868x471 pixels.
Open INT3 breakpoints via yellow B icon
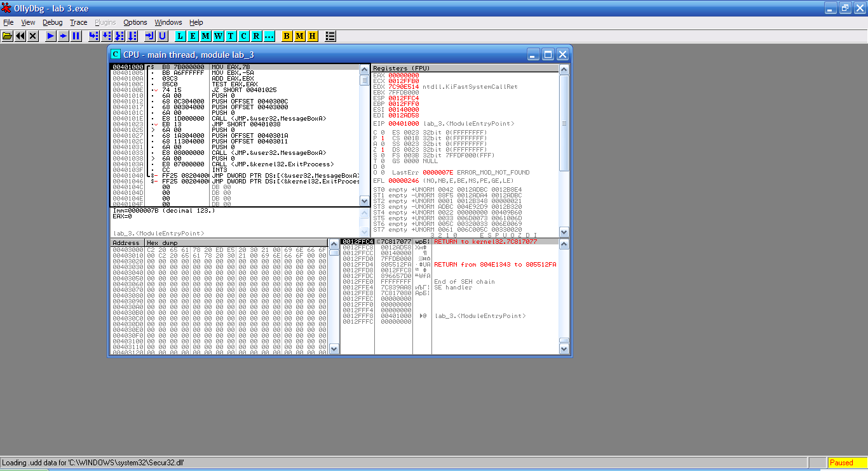click(x=287, y=36)
